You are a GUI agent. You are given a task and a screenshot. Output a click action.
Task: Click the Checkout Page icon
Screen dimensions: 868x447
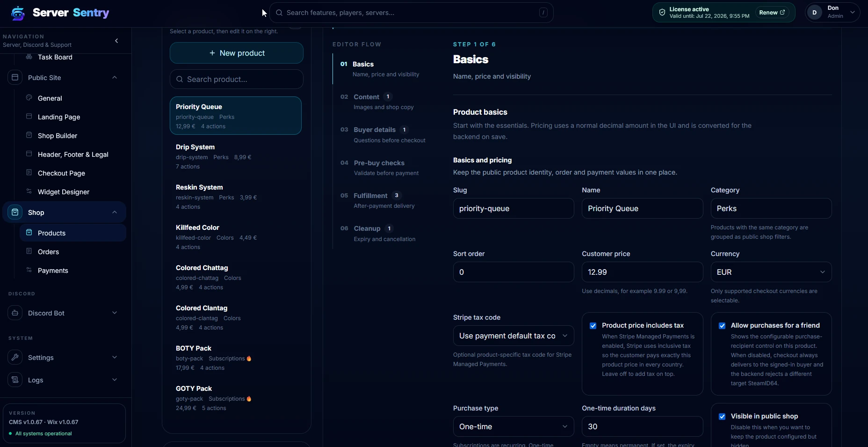click(x=29, y=173)
